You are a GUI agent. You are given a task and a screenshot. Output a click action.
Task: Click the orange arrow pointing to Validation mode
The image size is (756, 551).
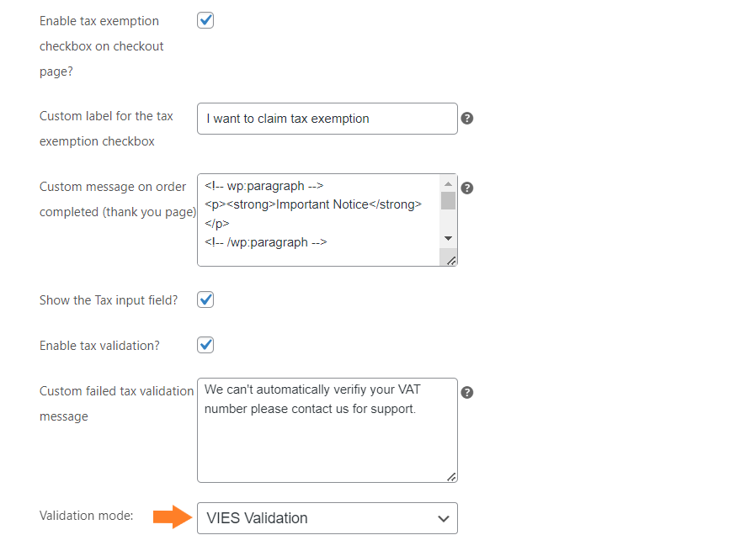click(x=172, y=517)
